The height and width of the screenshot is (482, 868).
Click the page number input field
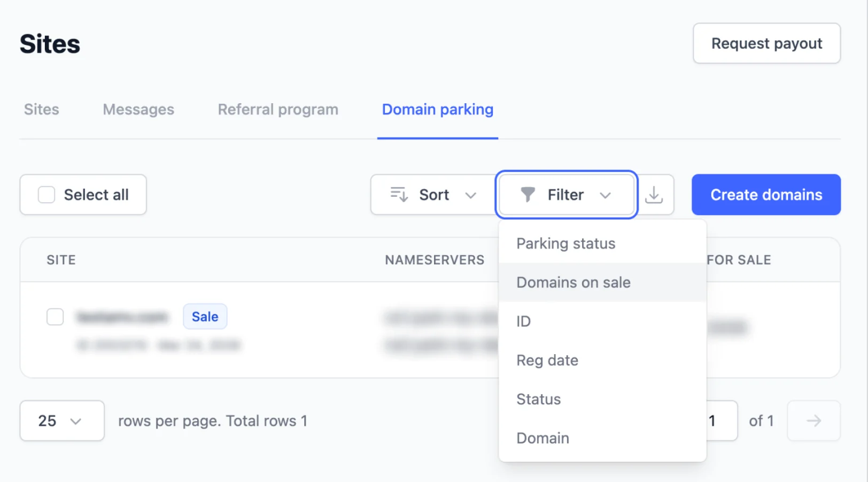[x=720, y=421]
